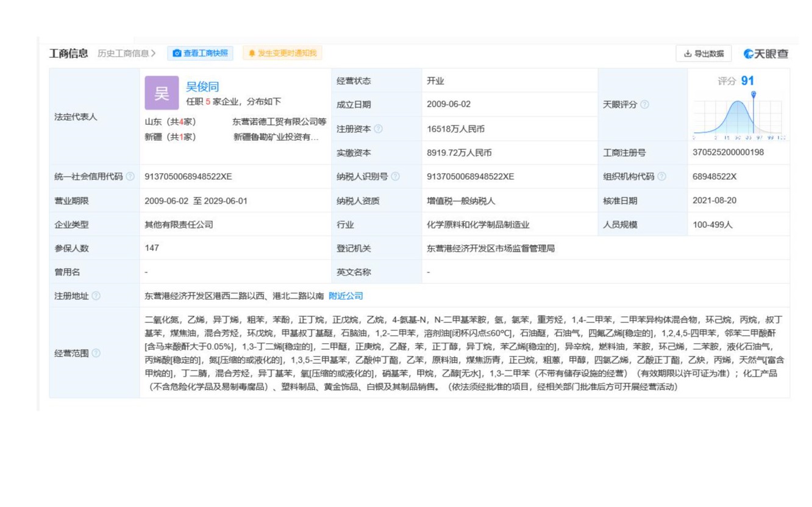The image size is (812, 507).
Task: Click help icon next to 注册资本
Action: tap(378, 129)
